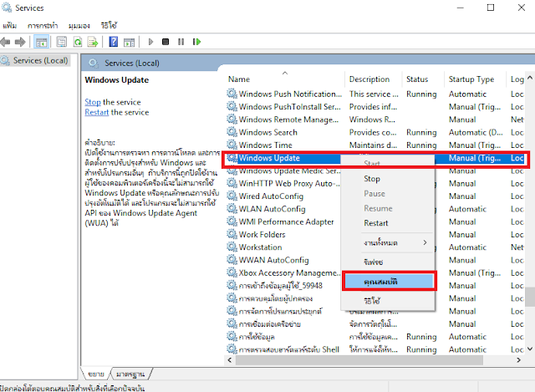Click the gear icon of Windows Search

coord(232,132)
